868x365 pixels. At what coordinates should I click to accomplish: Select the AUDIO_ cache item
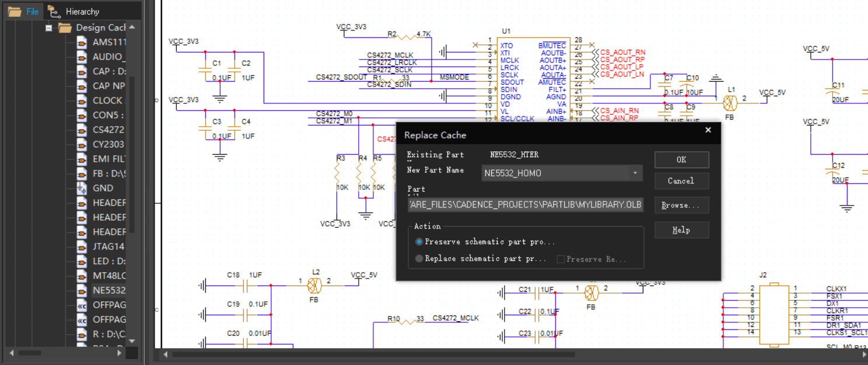pos(109,57)
